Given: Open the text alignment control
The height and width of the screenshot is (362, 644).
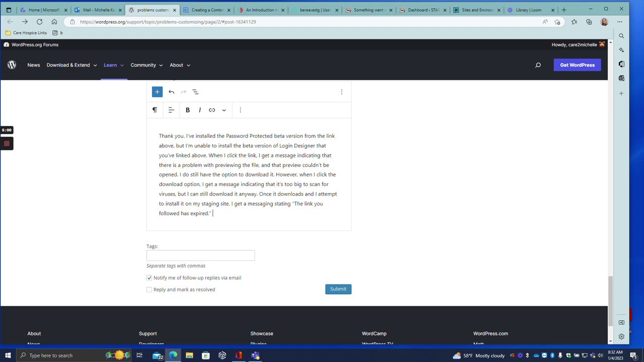Looking at the screenshot, I should pyautogui.click(x=171, y=110).
